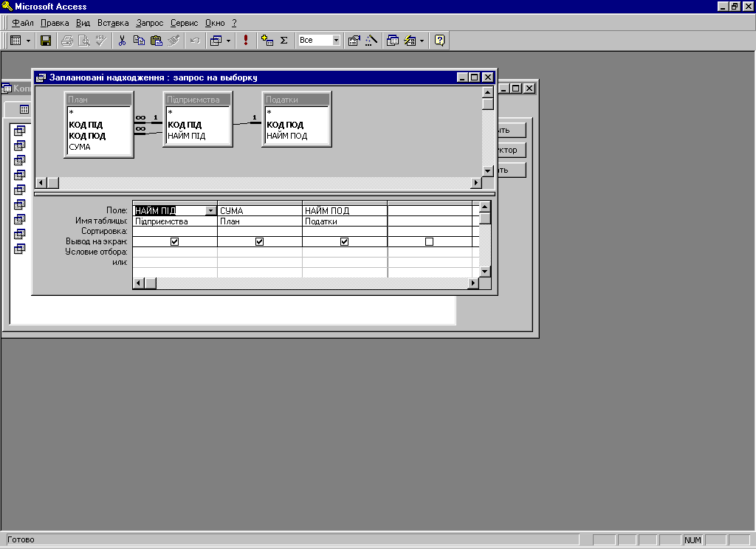Click scroll-down arrow of design grid

[x=485, y=272]
